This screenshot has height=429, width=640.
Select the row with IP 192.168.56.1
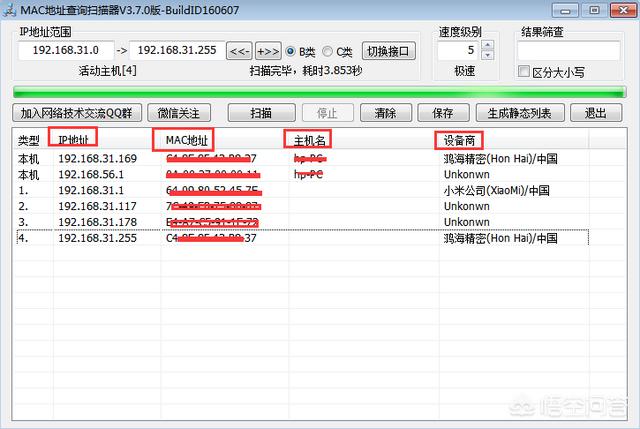301,174
